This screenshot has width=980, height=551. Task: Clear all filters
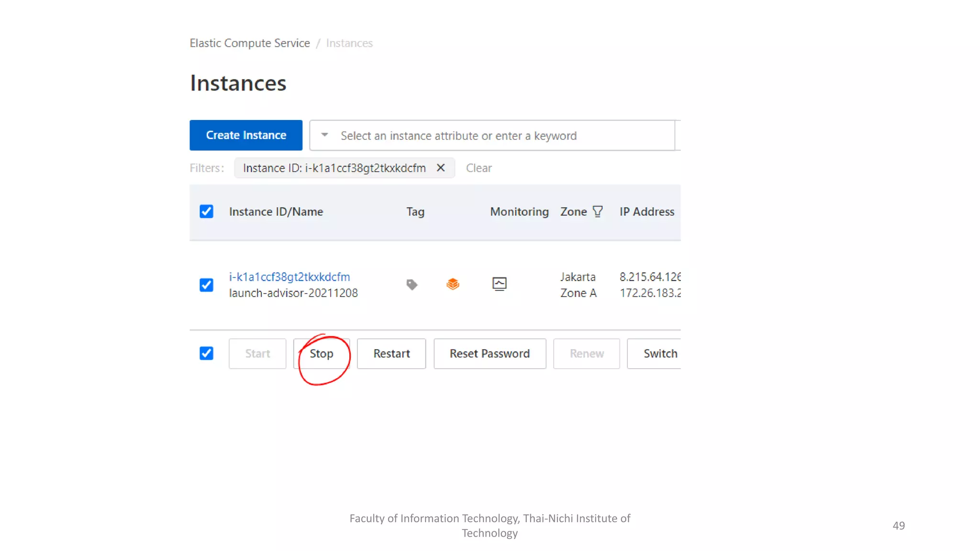pyautogui.click(x=479, y=168)
